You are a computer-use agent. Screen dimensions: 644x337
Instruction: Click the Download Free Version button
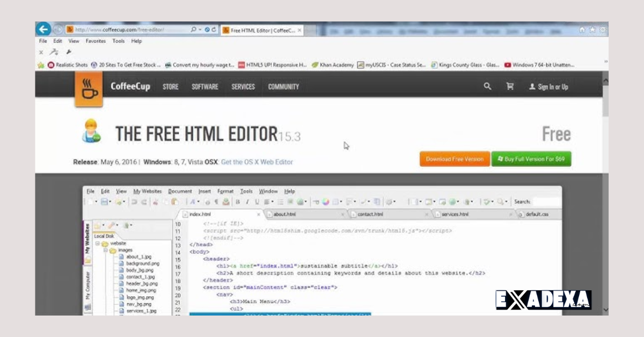(x=454, y=159)
